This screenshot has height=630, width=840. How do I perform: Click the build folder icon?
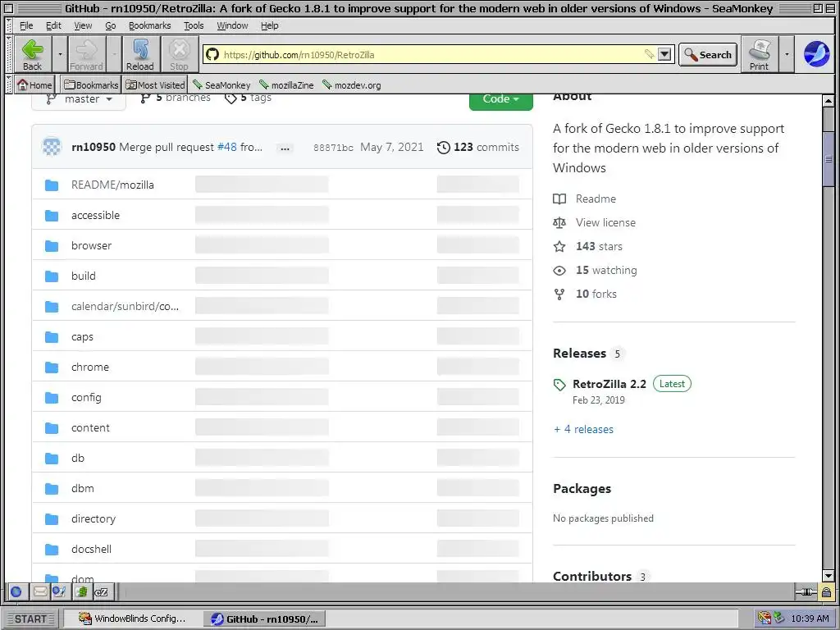pos(52,276)
